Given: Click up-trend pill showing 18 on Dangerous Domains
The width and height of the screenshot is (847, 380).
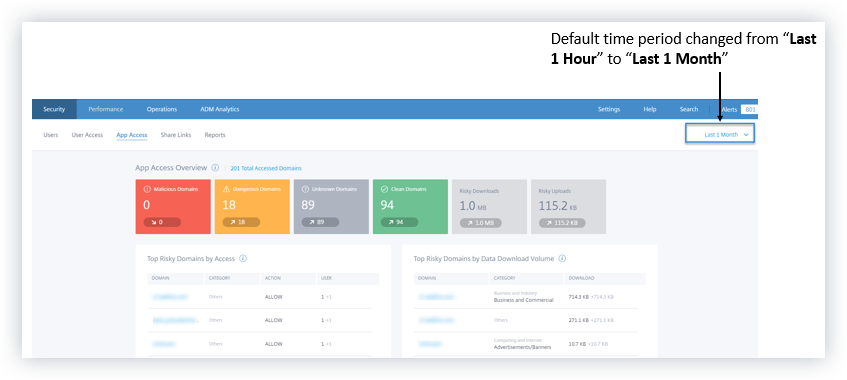Looking at the screenshot, I should pyautogui.click(x=241, y=222).
